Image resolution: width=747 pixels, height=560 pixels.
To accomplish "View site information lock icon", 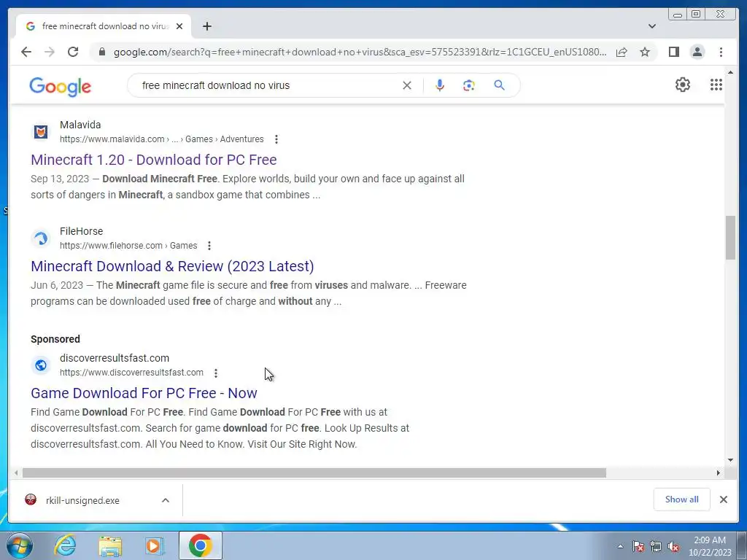I will (x=101, y=52).
